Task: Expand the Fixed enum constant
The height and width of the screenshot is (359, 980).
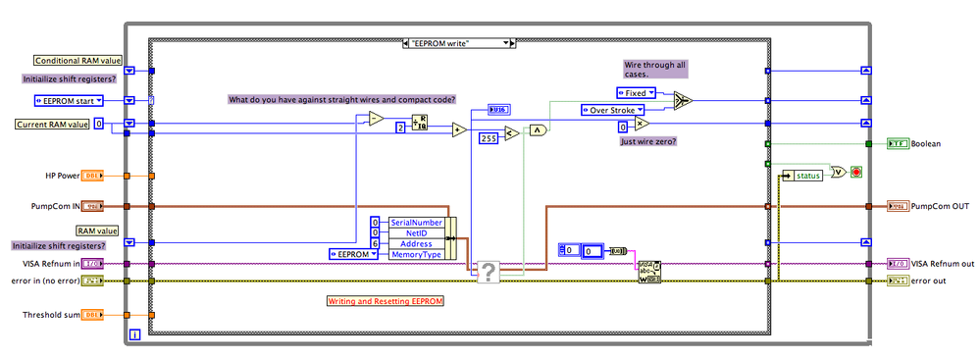Action: pyautogui.click(x=637, y=92)
